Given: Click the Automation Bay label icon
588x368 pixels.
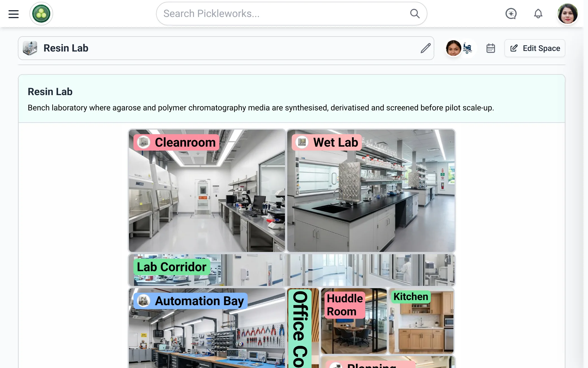Looking at the screenshot, I should [x=144, y=301].
